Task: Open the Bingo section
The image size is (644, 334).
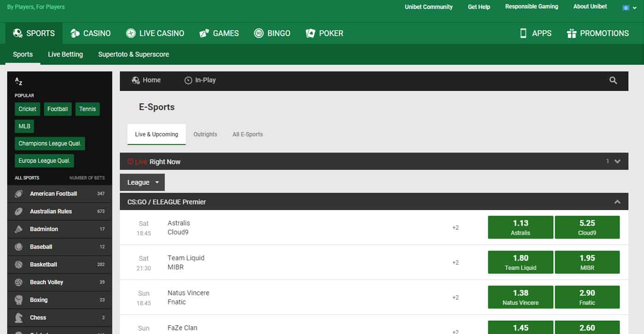Action: point(272,33)
